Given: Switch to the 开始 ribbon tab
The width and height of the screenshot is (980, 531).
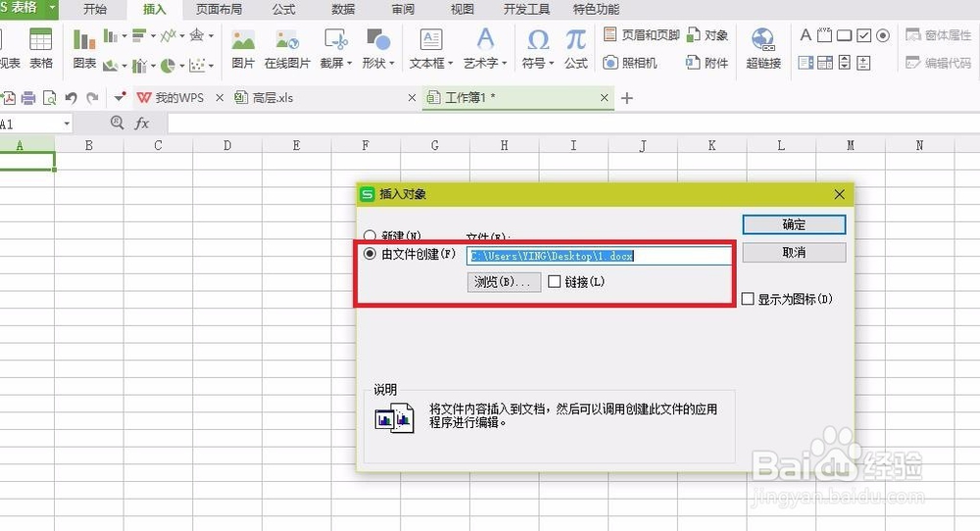Looking at the screenshot, I should tap(95, 10).
